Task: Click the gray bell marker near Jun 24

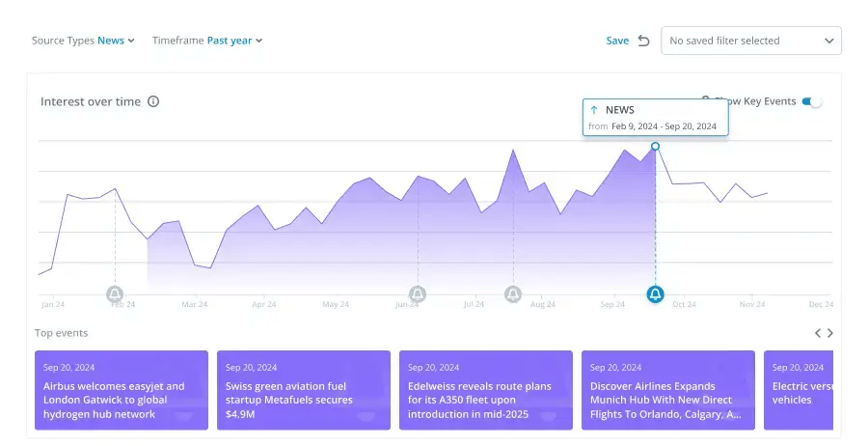Action: pos(418,294)
